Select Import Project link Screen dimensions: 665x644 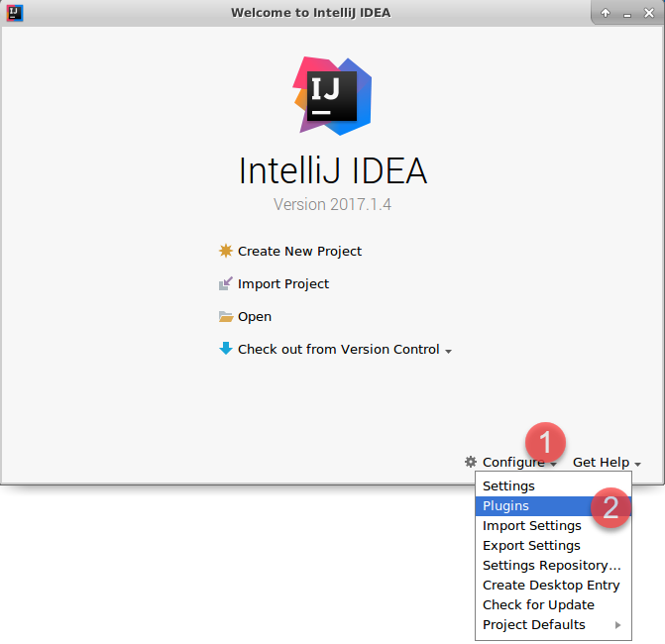(x=283, y=283)
